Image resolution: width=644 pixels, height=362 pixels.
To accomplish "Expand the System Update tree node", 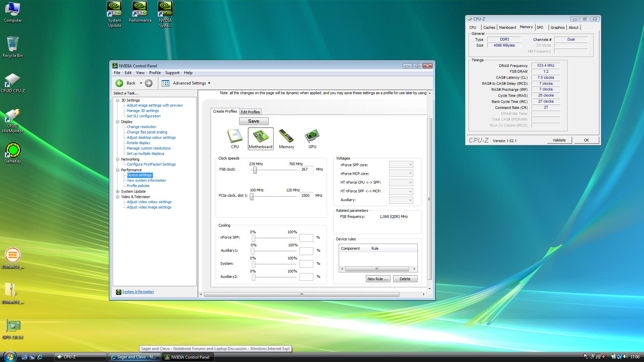I will [x=118, y=191].
